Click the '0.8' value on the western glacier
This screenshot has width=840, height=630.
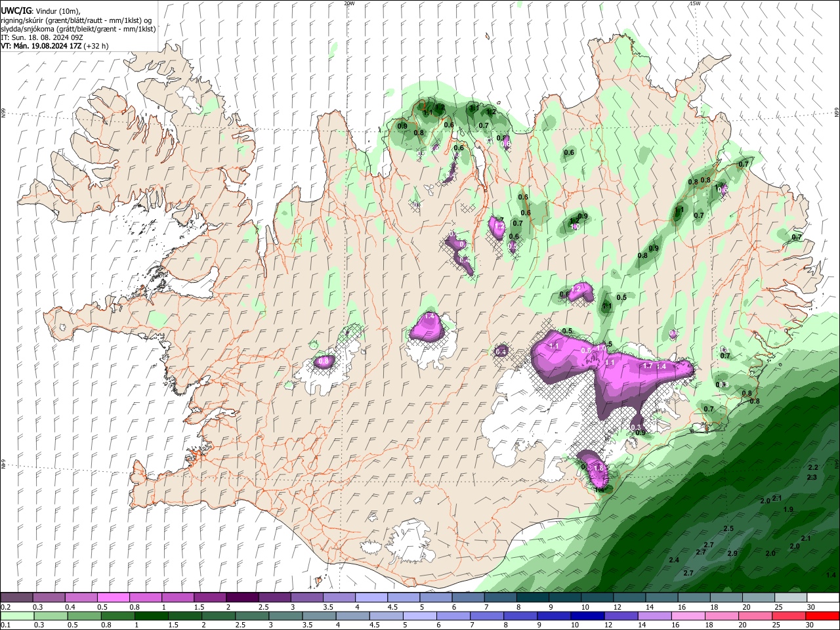coord(324,361)
